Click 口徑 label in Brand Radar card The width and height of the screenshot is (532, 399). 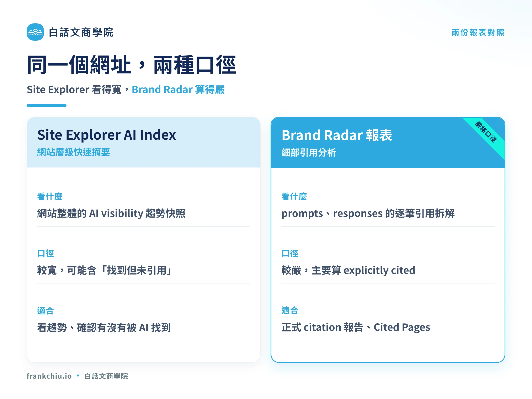290,254
